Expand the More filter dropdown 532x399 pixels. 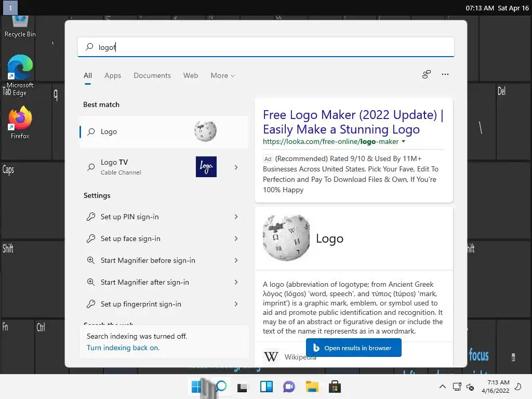tap(222, 75)
